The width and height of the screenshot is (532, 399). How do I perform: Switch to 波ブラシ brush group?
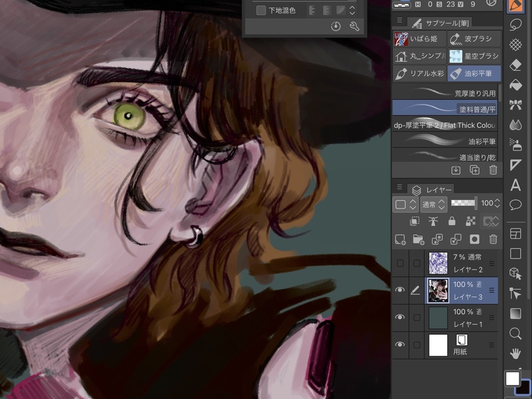(x=474, y=39)
